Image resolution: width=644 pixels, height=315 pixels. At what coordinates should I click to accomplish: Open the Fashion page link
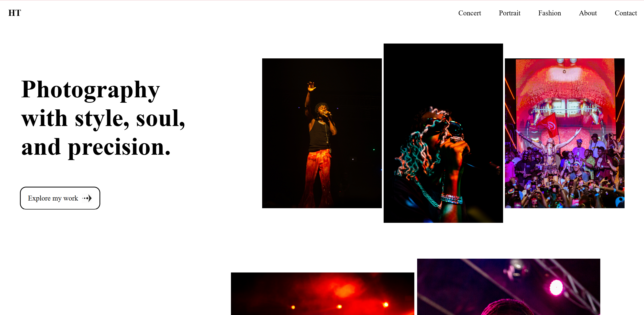click(549, 13)
